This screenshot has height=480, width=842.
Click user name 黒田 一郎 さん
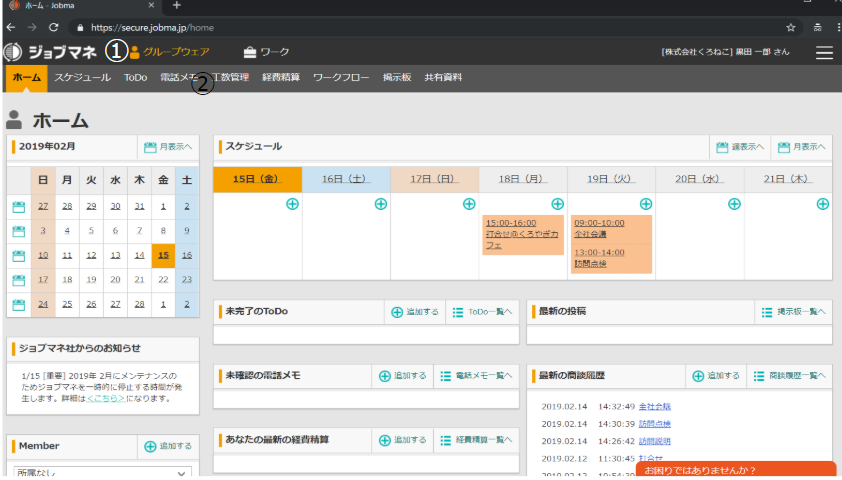click(x=763, y=52)
